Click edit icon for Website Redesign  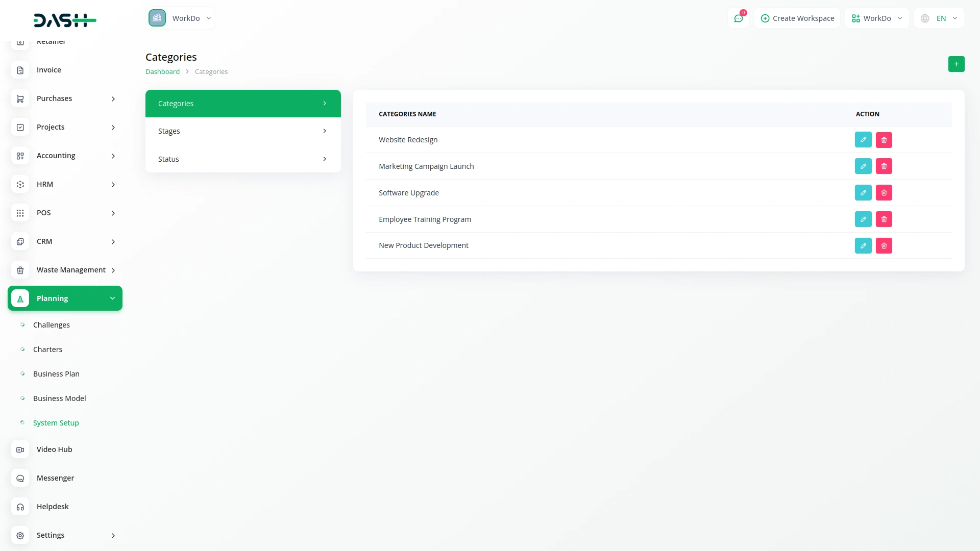coord(863,140)
